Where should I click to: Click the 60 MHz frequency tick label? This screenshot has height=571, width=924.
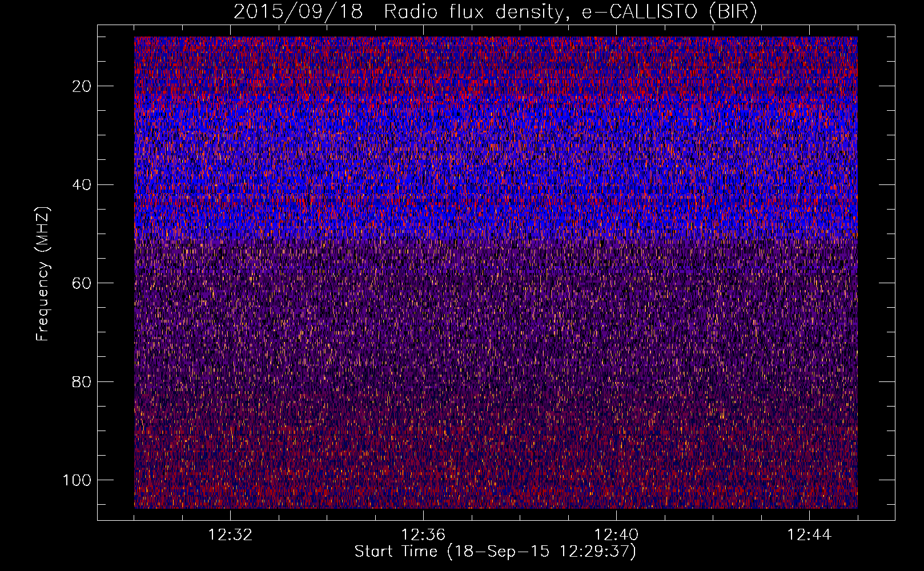pyautogui.click(x=82, y=283)
